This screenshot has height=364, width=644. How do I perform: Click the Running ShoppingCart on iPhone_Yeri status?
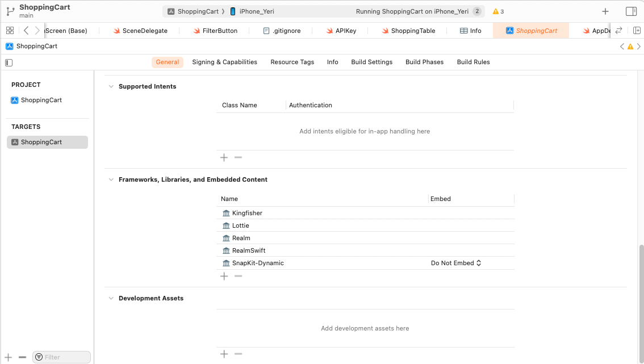coord(412,11)
